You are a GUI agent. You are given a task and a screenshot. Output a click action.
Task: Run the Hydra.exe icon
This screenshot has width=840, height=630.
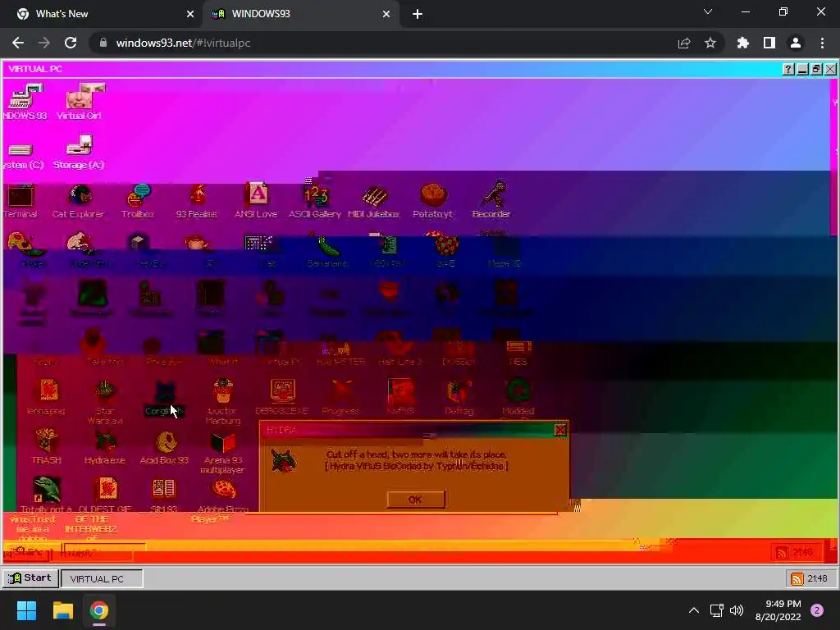coord(105,447)
